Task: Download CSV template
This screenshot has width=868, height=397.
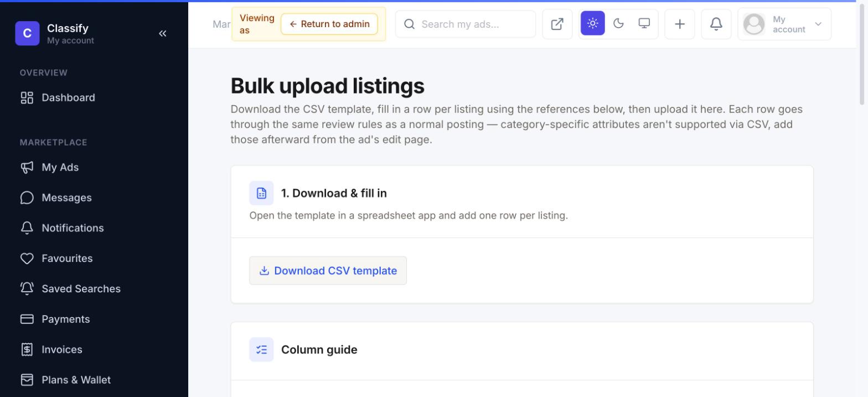Action: [x=328, y=271]
